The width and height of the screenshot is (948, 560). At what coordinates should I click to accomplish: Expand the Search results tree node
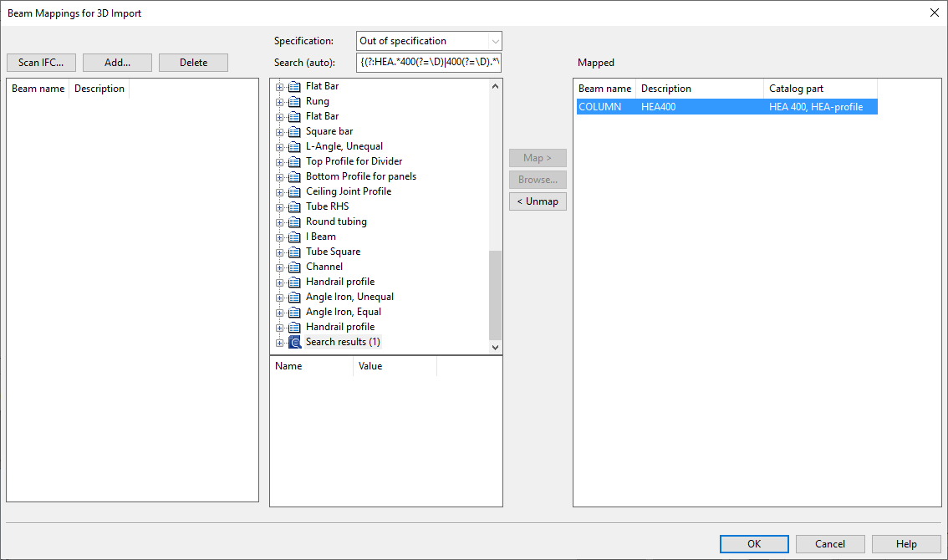coord(280,343)
